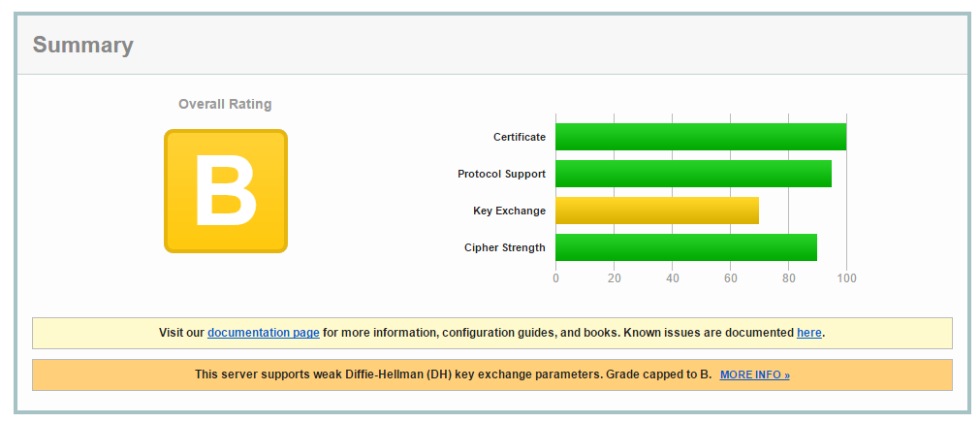Click the overall rating B grade badge

click(226, 191)
